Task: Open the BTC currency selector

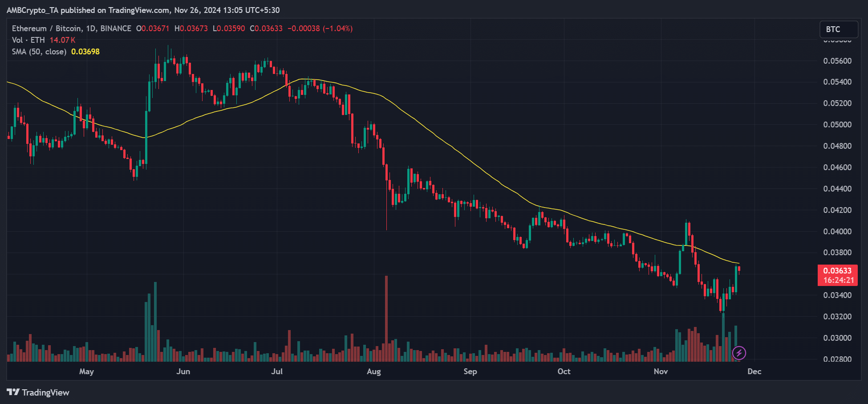Action: tap(839, 29)
